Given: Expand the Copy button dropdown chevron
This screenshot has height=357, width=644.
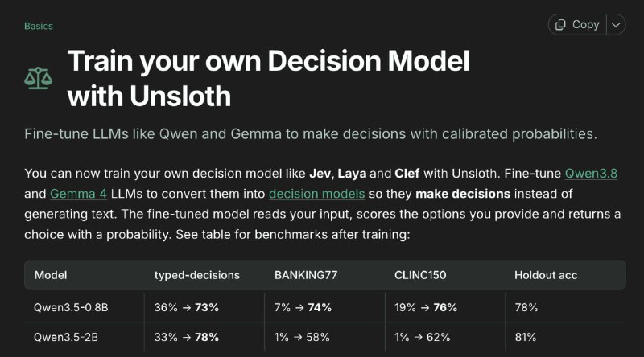Looking at the screenshot, I should [x=616, y=25].
